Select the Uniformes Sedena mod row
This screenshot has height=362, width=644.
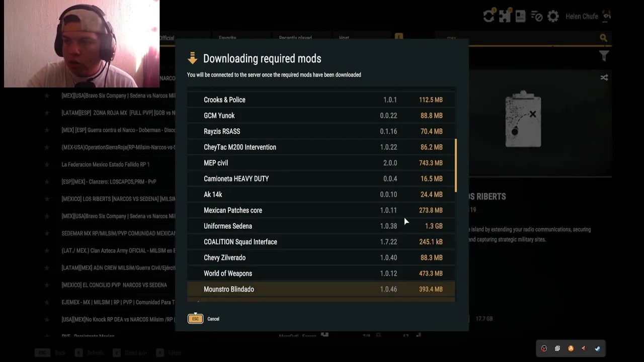tap(321, 226)
